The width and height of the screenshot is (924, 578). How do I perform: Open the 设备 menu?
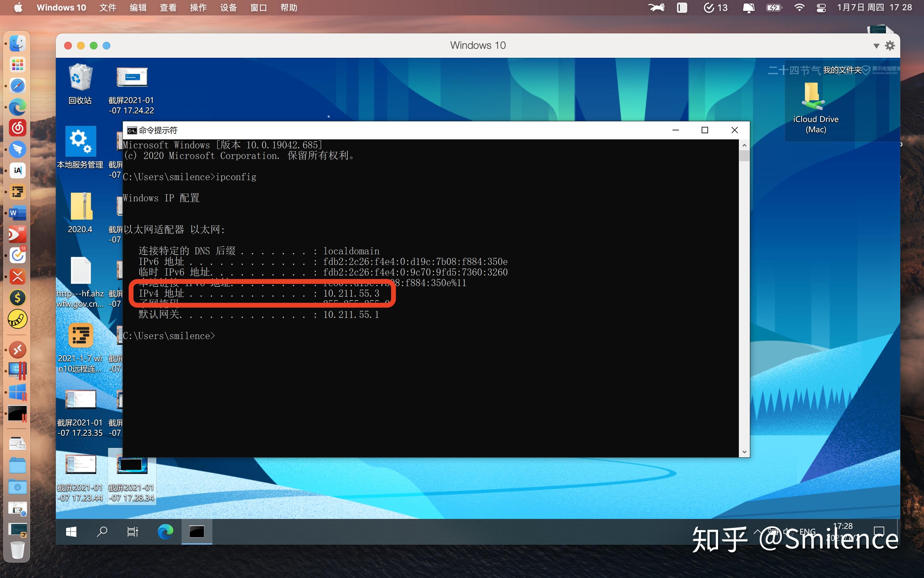228,8
